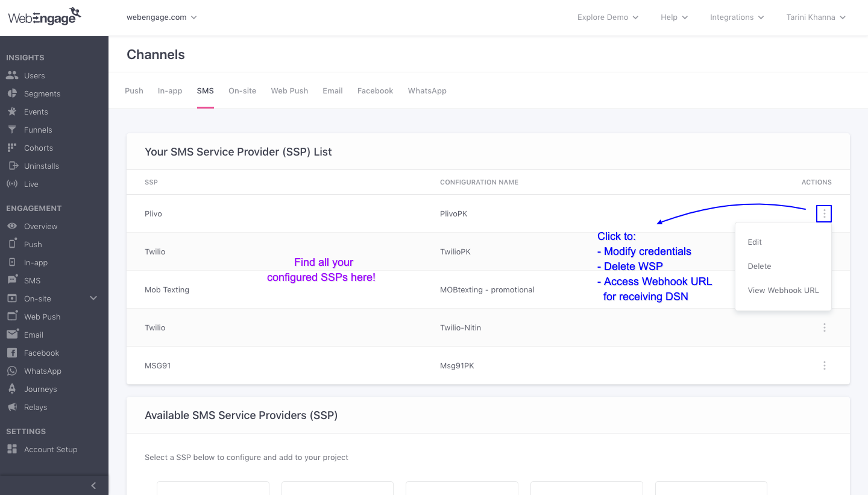868x495 pixels.
Task: Click the CONFIGURATION NAME column header
Action: click(479, 182)
